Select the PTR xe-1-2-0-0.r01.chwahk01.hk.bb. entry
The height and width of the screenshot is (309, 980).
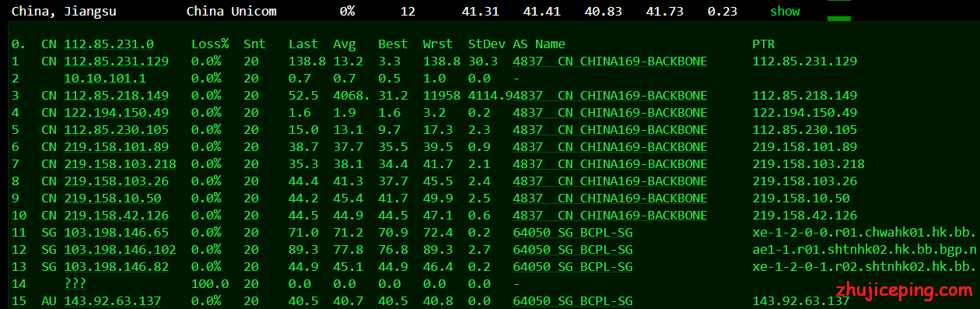click(x=865, y=233)
